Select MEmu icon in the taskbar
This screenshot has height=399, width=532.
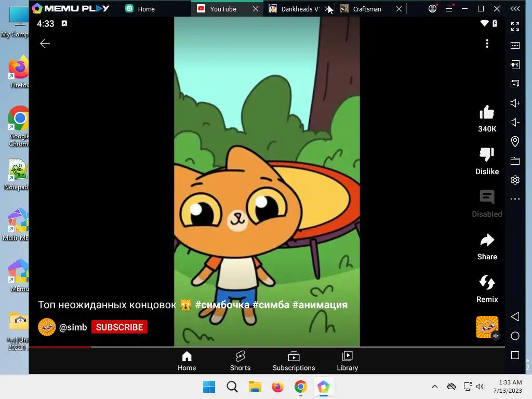pyautogui.click(x=323, y=387)
